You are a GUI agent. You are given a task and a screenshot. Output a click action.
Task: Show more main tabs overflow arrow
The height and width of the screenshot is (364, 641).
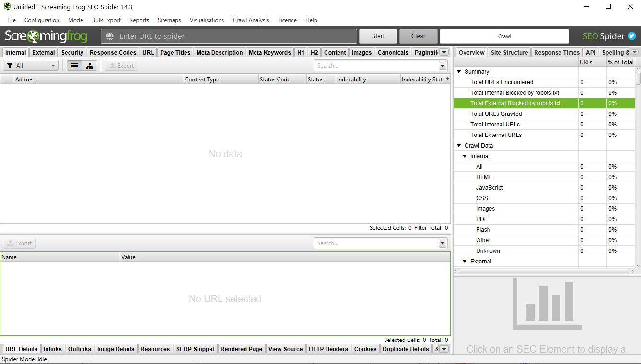tap(444, 52)
